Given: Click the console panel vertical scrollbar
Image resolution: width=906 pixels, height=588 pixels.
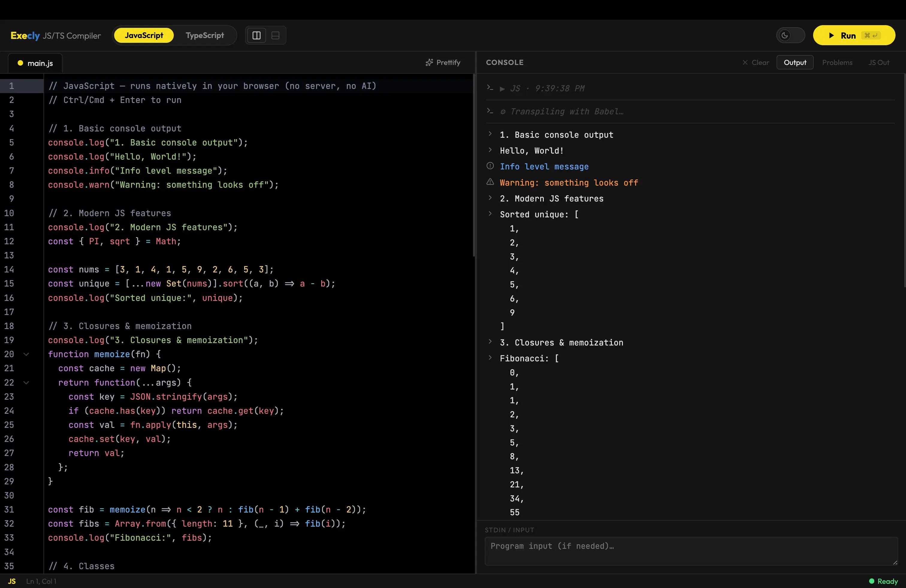Looking at the screenshot, I should tap(905, 181).
